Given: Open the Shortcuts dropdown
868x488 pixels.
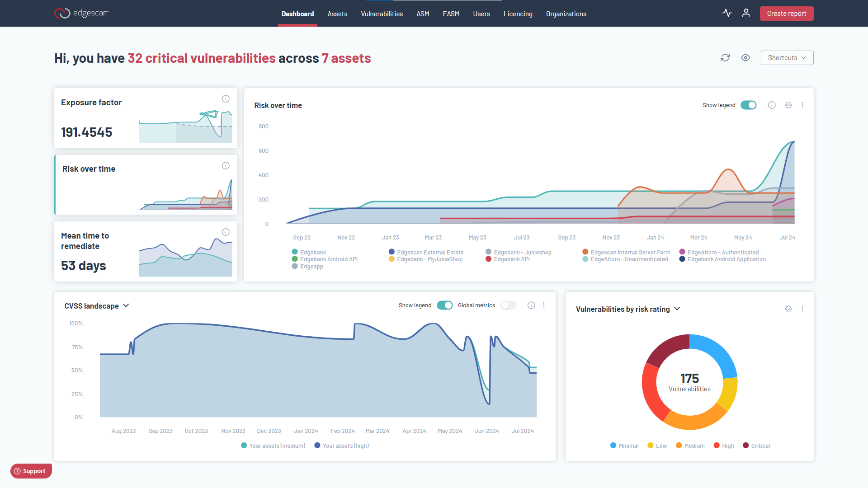Looking at the screenshot, I should click(x=787, y=58).
